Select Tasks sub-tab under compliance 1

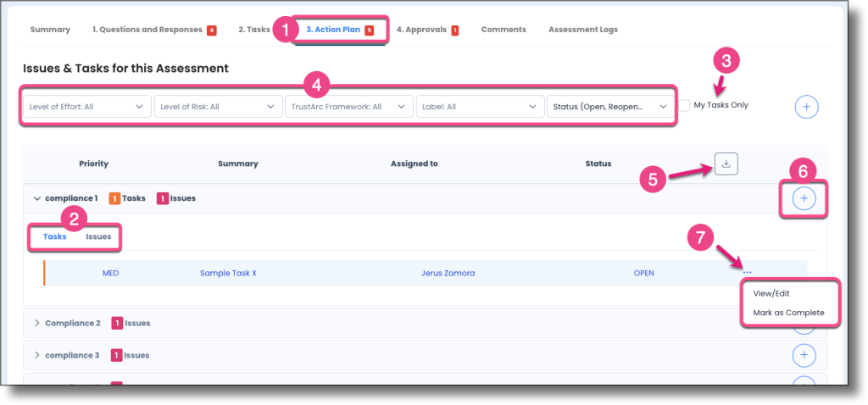click(55, 236)
